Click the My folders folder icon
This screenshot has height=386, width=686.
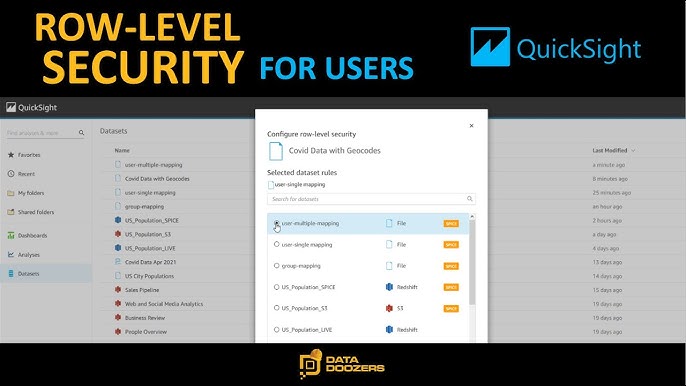pos(11,193)
